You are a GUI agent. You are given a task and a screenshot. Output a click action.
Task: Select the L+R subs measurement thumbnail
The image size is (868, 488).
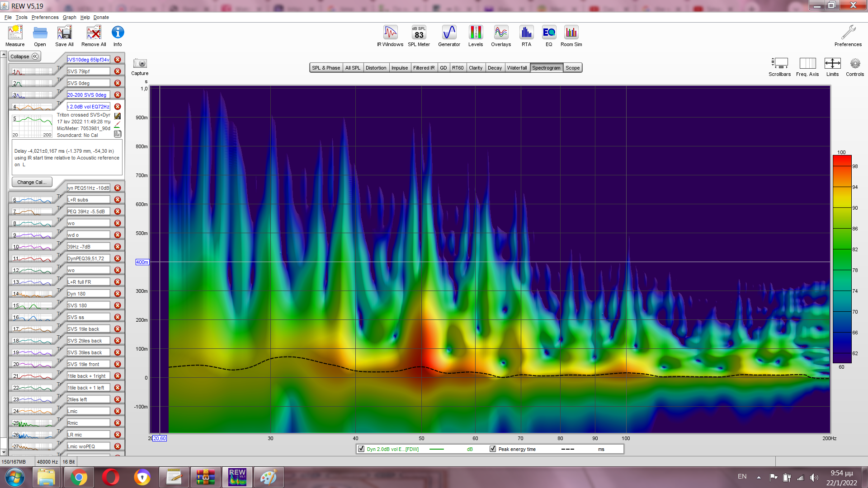(x=33, y=200)
